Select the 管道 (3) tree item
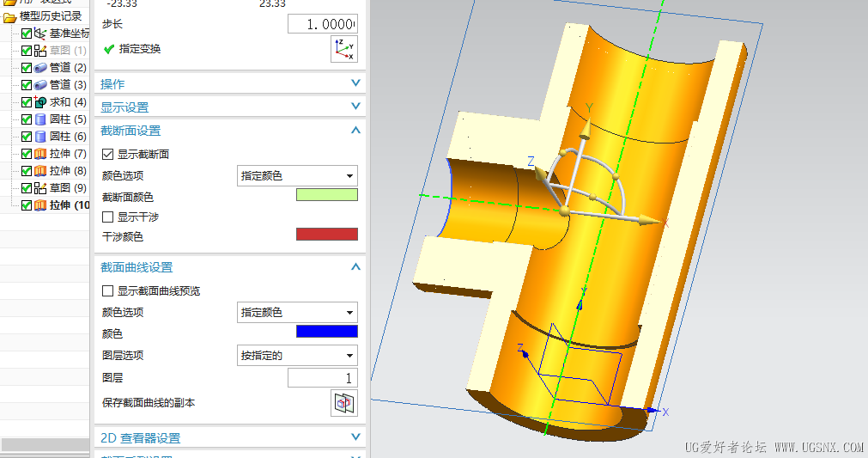868x458 pixels. point(68,85)
